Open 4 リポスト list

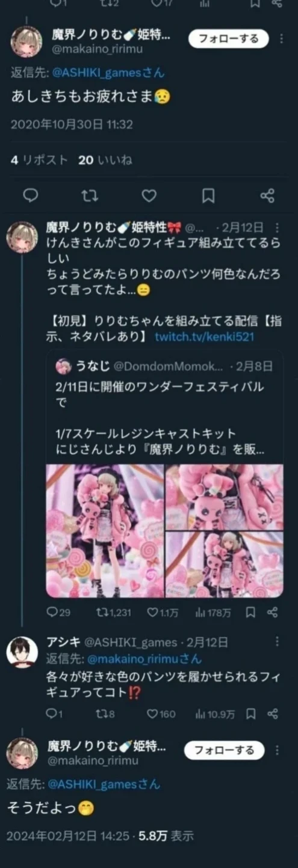(39, 160)
